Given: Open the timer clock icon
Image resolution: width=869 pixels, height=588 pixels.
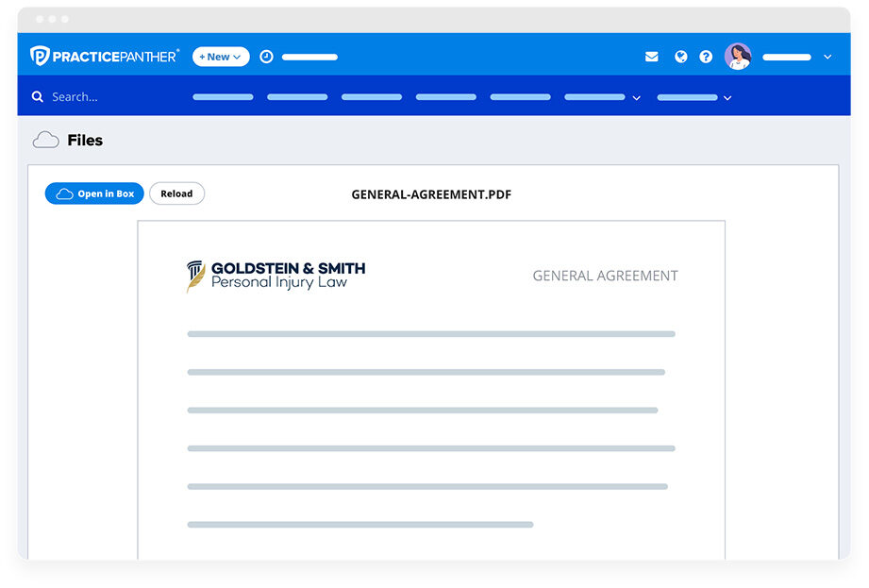Looking at the screenshot, I should click(266, 57).
